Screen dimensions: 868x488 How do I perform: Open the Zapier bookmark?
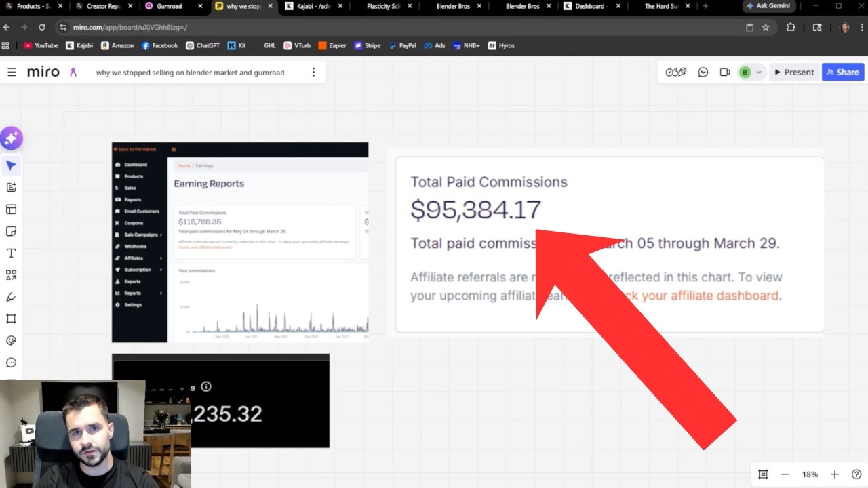click(x=334, y=46)
